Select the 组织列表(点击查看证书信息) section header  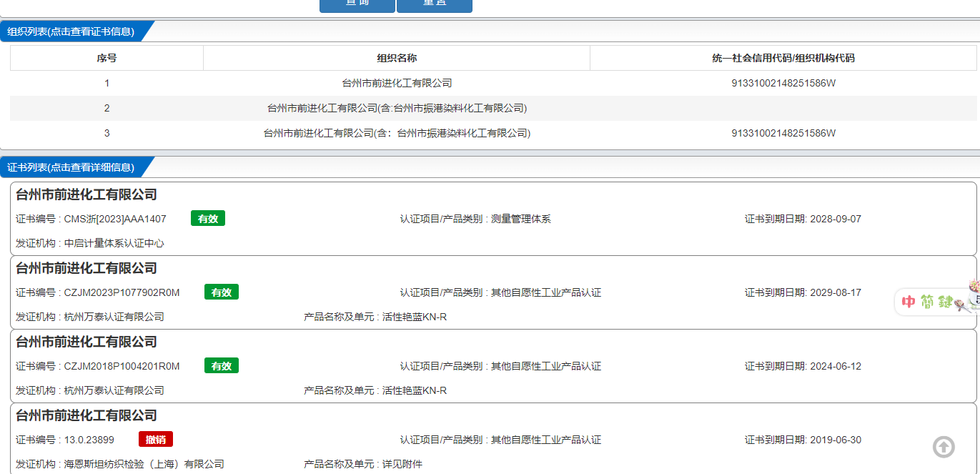coord(71,31)
